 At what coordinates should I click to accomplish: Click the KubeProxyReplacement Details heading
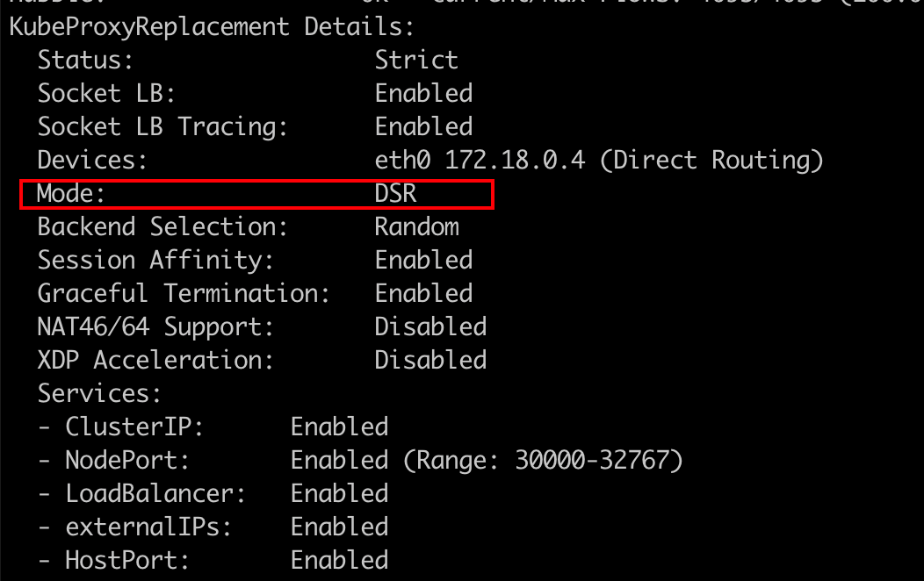pyautogui.click(x=211, y=26)
